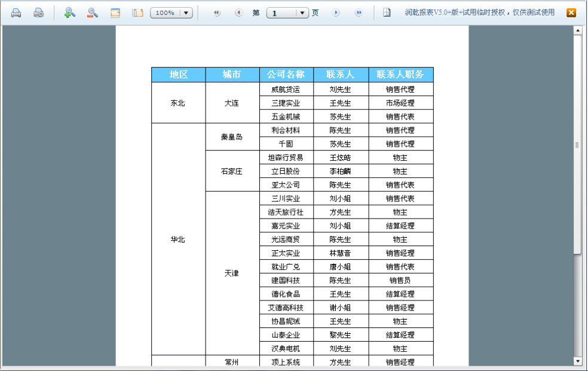Close the report preview with orange X
Image resolution: width=588 pixels, height=371 pixels.
[571, 13]
